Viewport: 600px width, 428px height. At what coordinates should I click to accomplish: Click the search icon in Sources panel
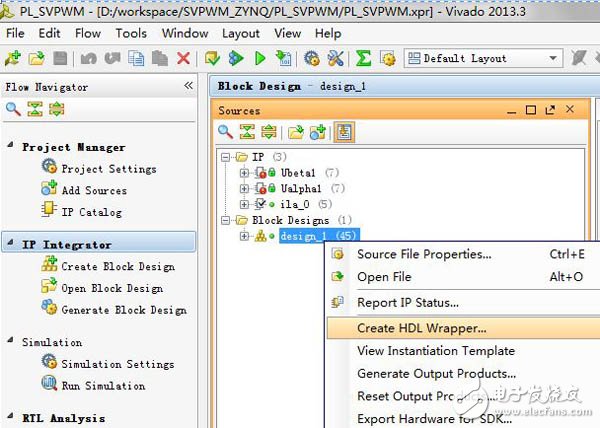pyautogui.click(x=226, y=131)
